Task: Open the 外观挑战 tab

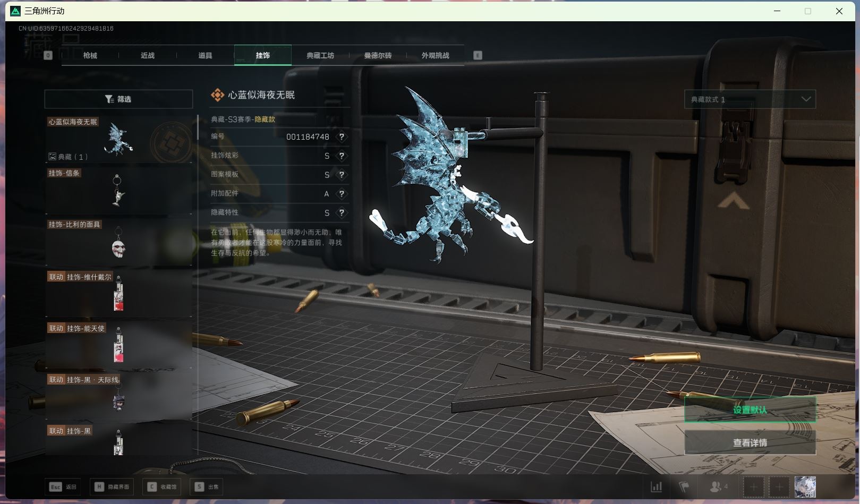Action: (x=435, y=55)
